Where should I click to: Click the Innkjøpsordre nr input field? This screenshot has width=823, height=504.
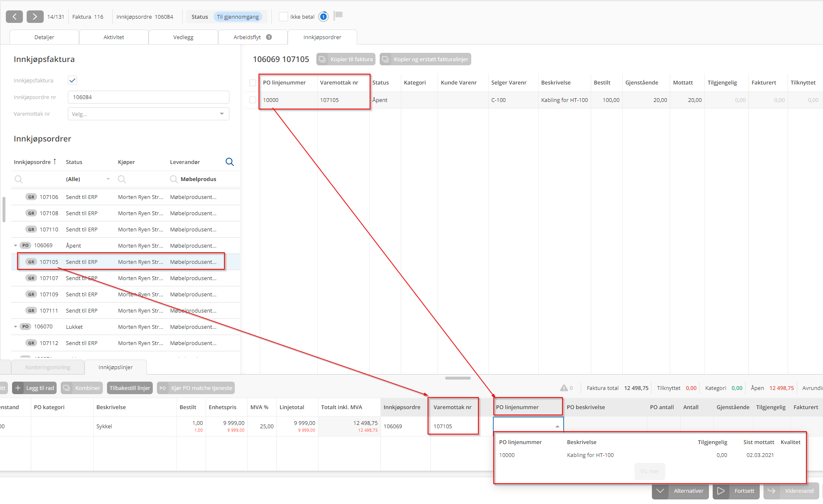click(x=148, y=97)
